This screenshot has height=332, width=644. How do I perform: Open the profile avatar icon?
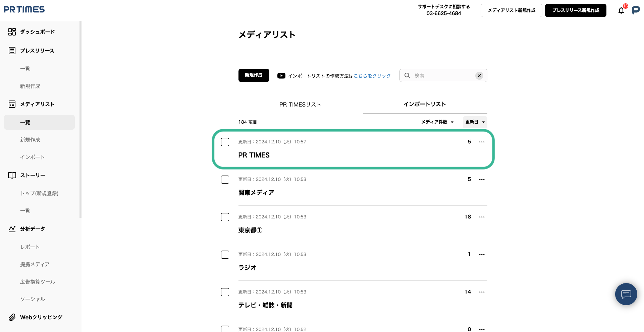click(636, 10)
